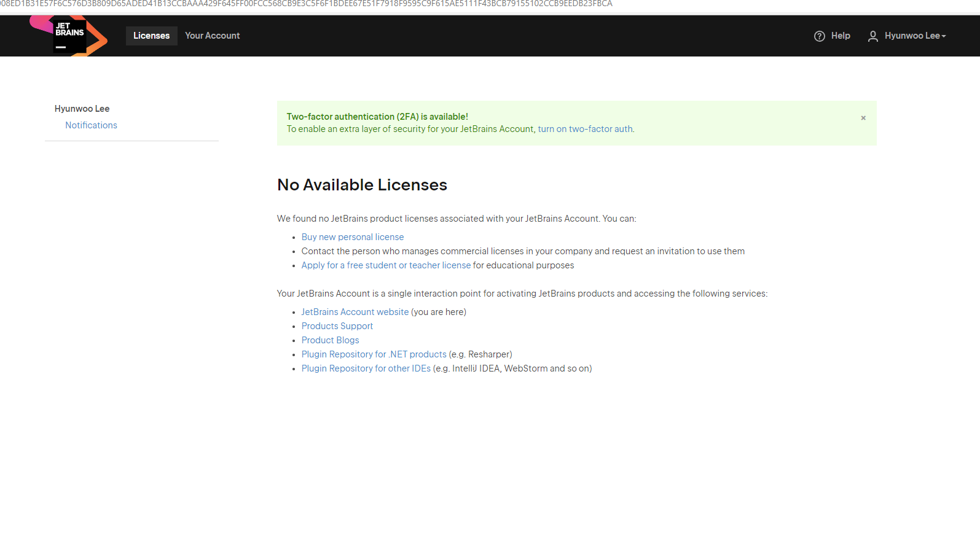Click the 'IntelliJ IDEA, WebStorm' example text
The image size is (980, 557).
pos(512,368)
